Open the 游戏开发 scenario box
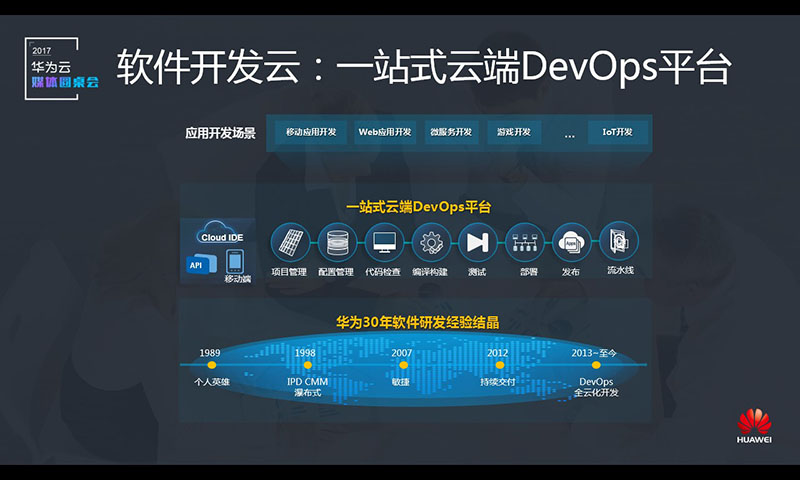 tap(514, 133)
